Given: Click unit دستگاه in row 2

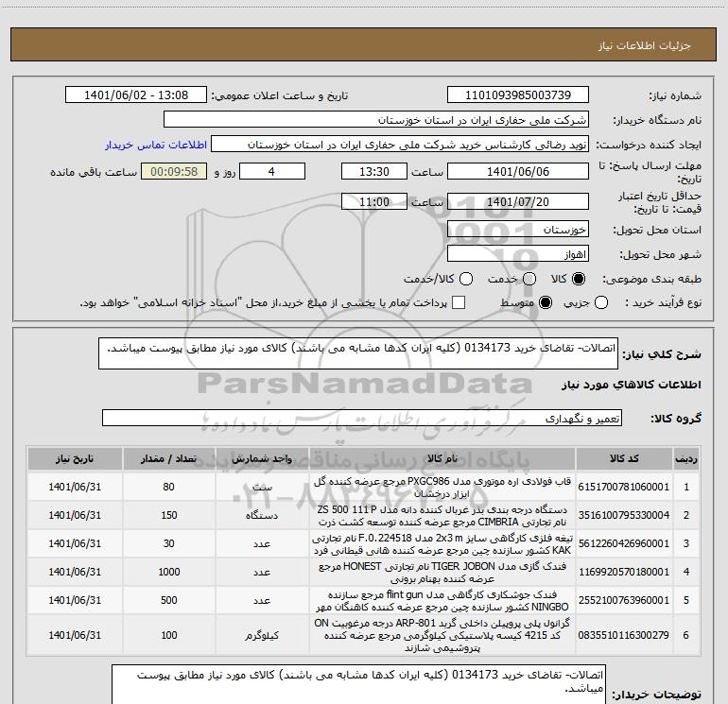Looking at the screenshot, I should [x=262, y=516].
